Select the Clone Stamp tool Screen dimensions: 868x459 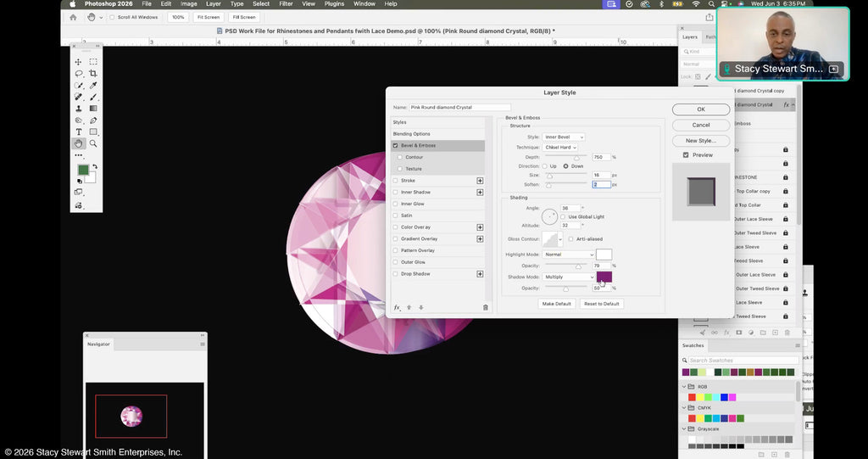[x=78, y=109]
